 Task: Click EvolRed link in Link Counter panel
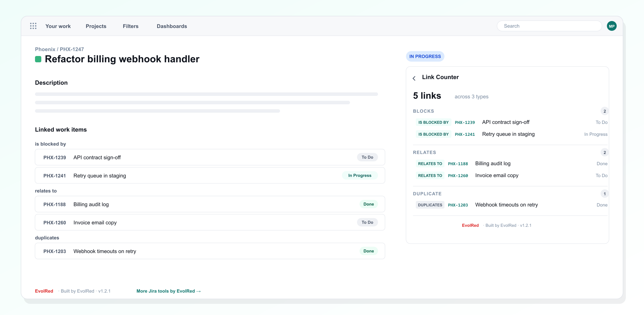470,225
